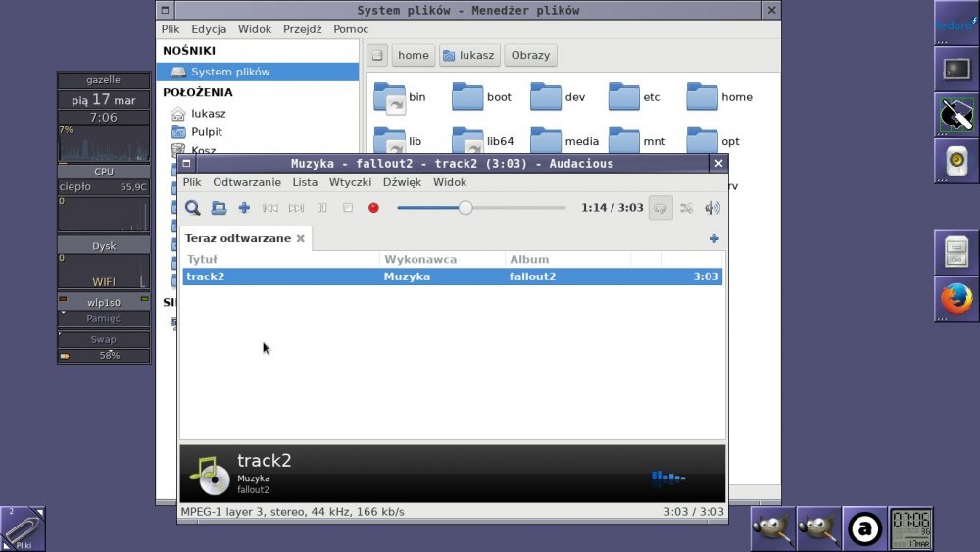Open Widok menu in file manager
980x552 pixels.
point(255,29)
